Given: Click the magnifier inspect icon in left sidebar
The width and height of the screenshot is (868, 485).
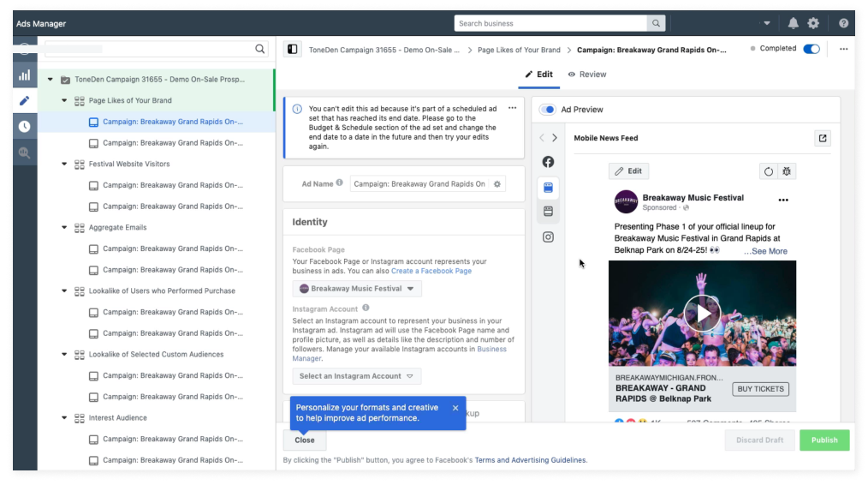Looking at the screenshot, I should tap(24, 153).
